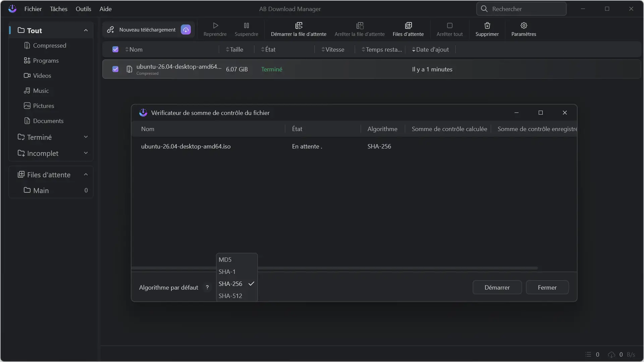Click the purple cloud download icon
Image resolution: width=644 pixels, height=362 pixels.
(x=186, y=29)
